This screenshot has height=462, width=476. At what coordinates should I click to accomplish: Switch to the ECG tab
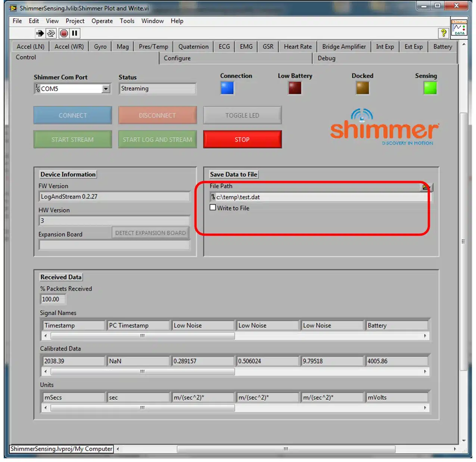tap(224, 47)
